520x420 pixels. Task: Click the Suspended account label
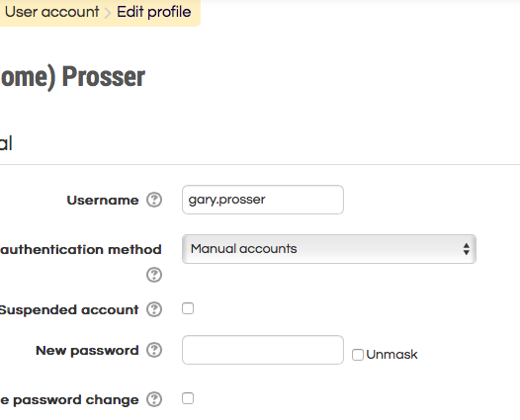69,310
